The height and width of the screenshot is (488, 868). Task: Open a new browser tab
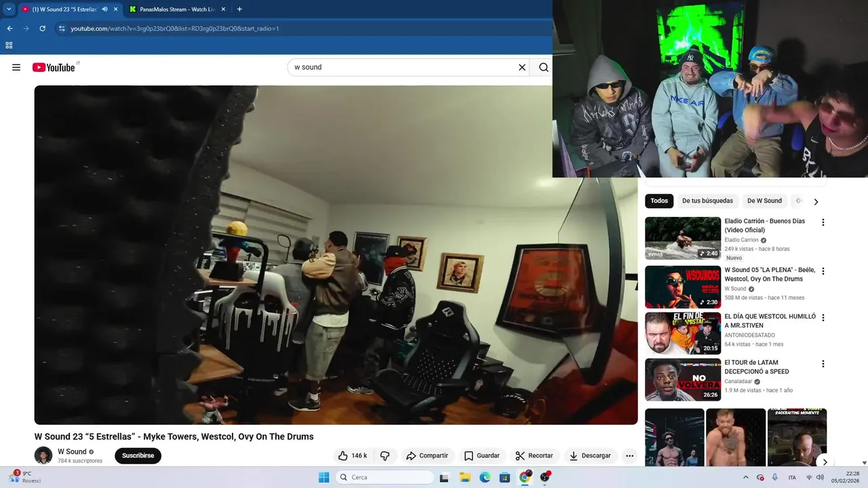click(x=239, y=9)
